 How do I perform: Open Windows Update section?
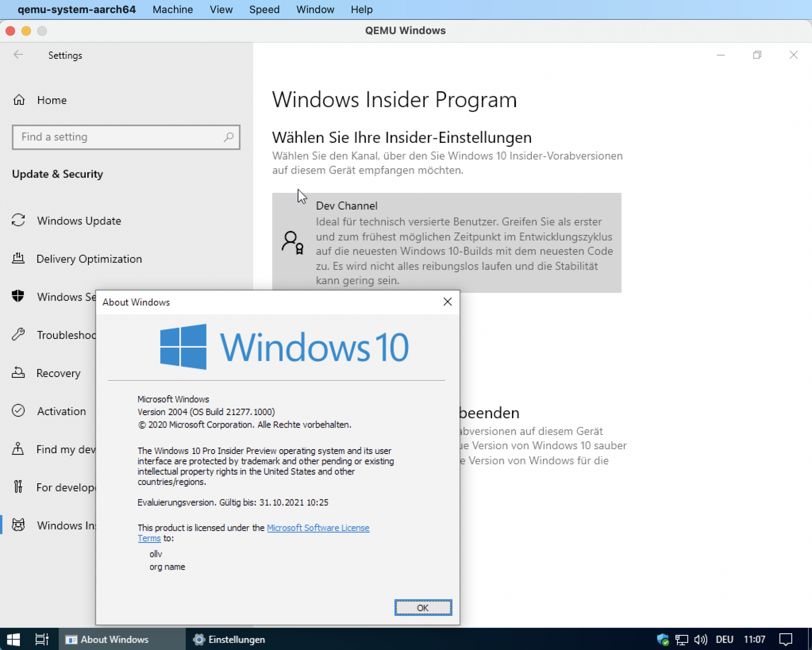click(x=79, y=221)
